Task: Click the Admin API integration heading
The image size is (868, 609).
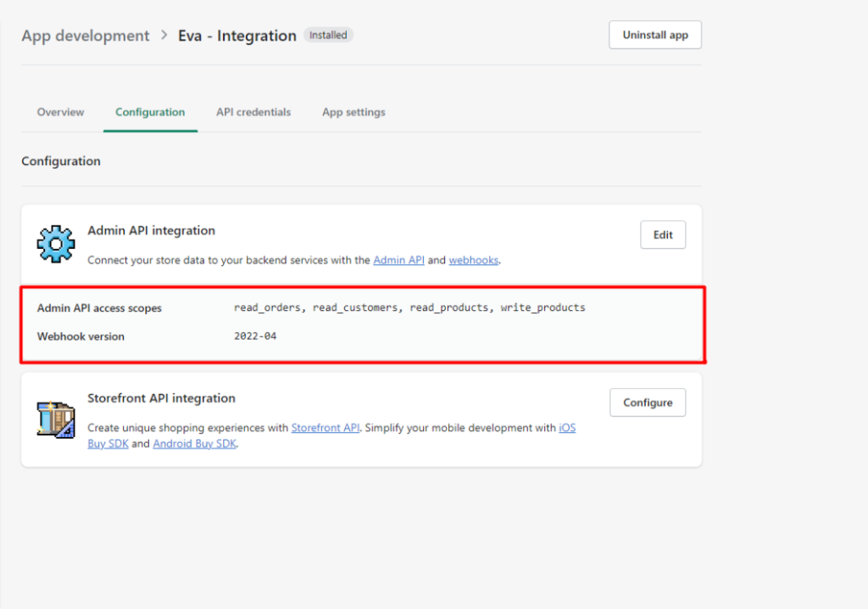Action: point(151,230)
